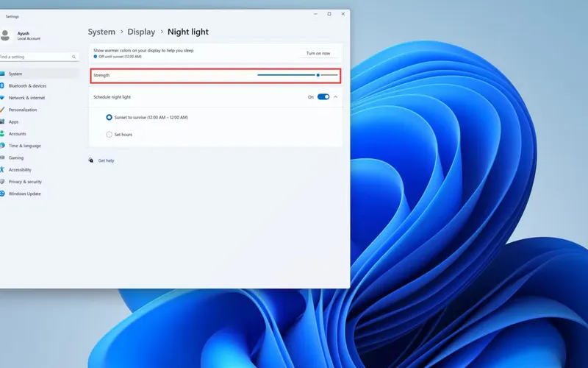Select the Windows Update icon

coord(3,194)
